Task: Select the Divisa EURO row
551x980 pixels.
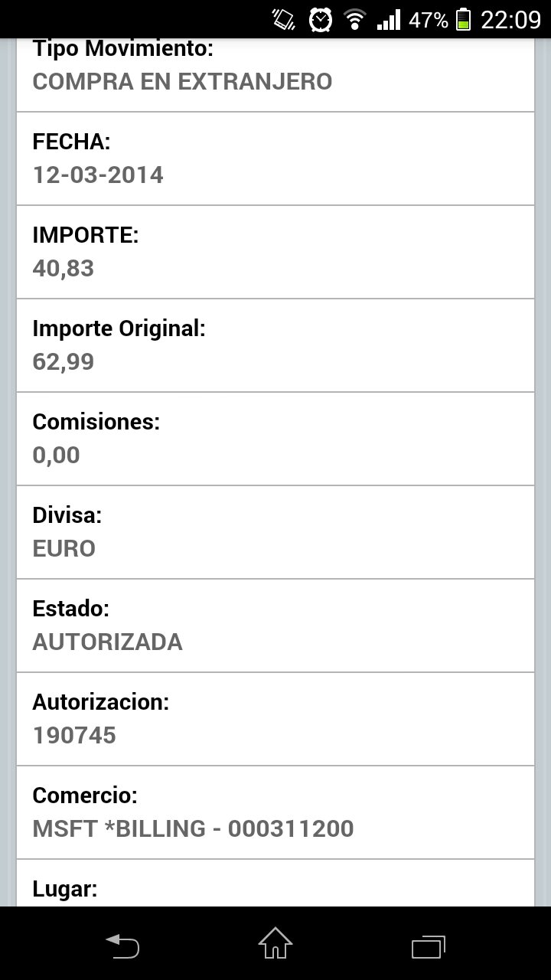Action: point(275,532)
